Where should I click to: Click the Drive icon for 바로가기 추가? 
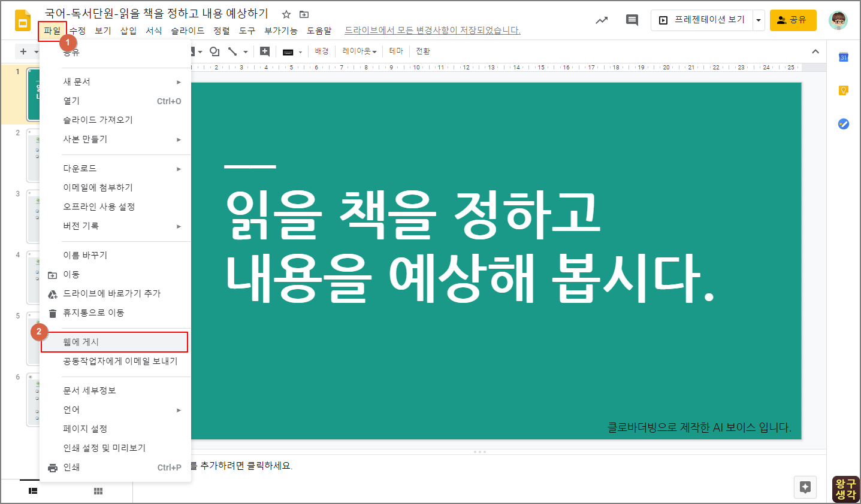53,294
